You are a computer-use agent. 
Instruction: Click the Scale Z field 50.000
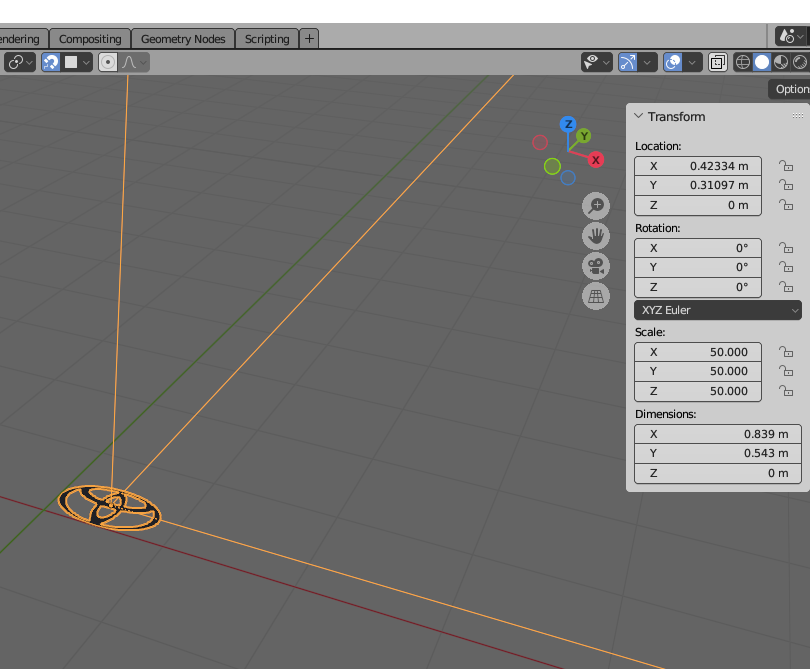[x=698, y=391]
